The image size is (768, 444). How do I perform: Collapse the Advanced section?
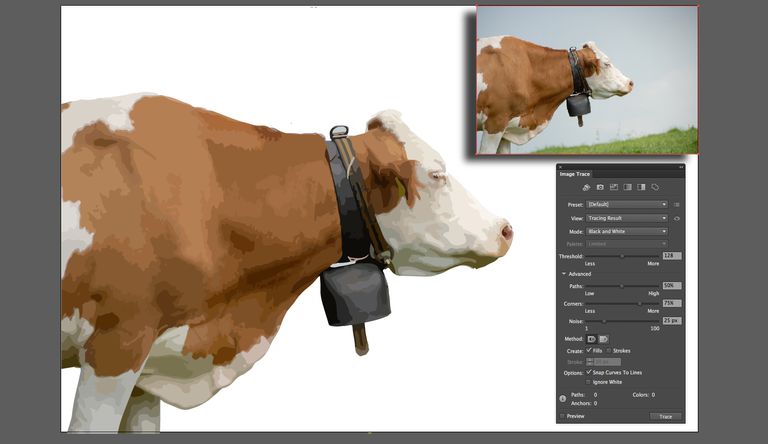pos(563,273)
